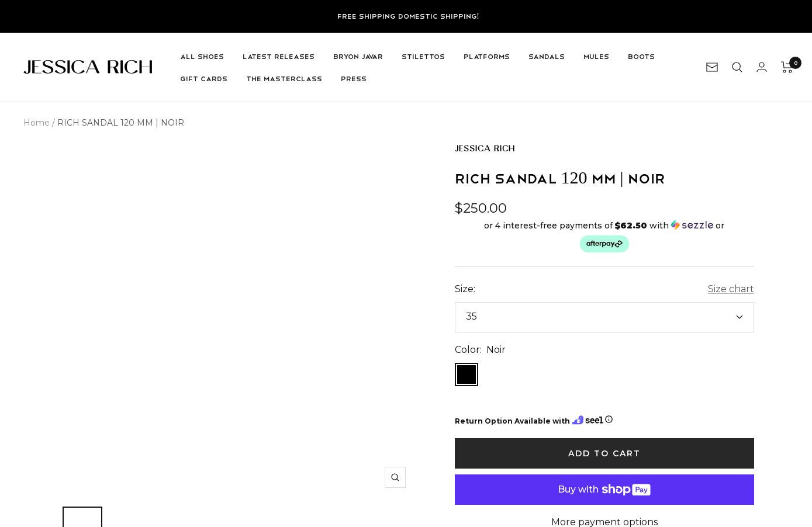Select the Noir black color swatch

467,375
